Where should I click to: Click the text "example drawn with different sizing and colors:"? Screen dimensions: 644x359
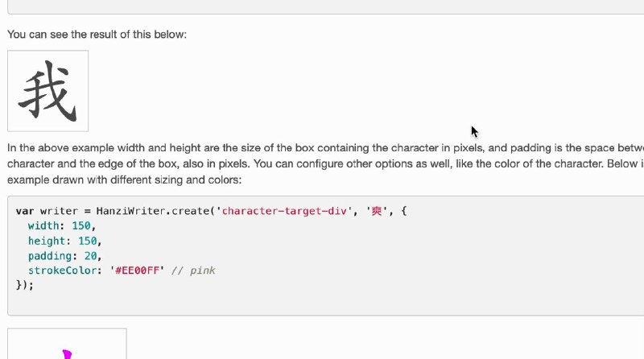pyautogui.click(x=125, y=180)
